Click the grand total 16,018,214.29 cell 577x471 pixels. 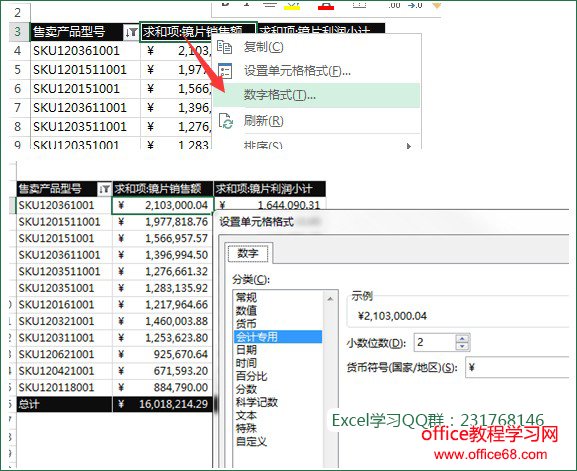click(162, 404)
